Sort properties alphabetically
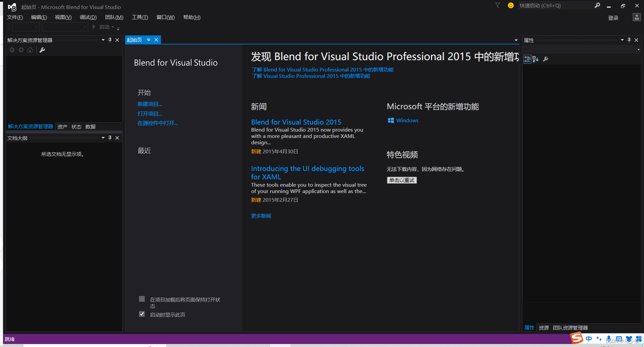Screen dimensions: 644x347 (x=535, y=59)
